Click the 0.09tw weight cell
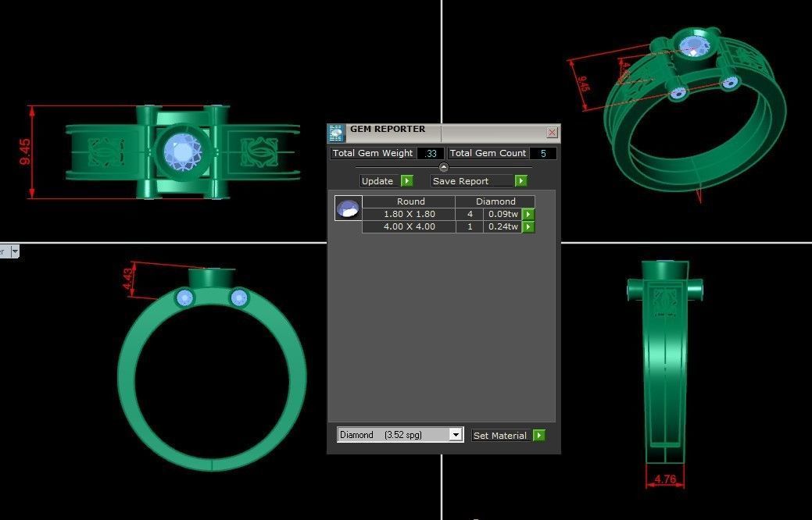This screenshot has width=812, height=520. 503,214
